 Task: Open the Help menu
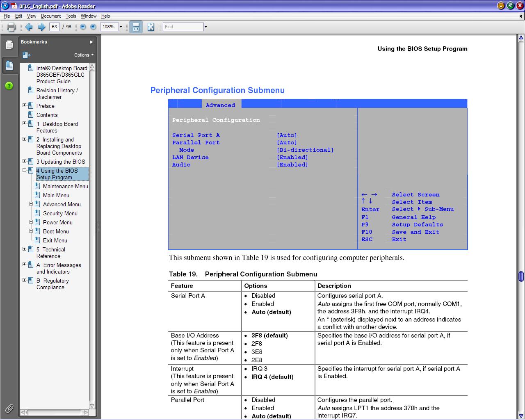click(x=105, y=16)
